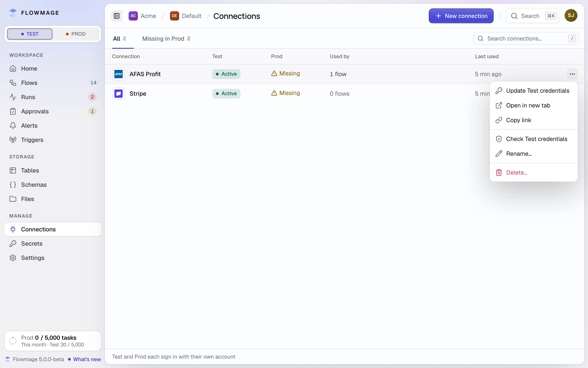
Task: Open Secrets in the sidebar
Action: tap(53, 244)
